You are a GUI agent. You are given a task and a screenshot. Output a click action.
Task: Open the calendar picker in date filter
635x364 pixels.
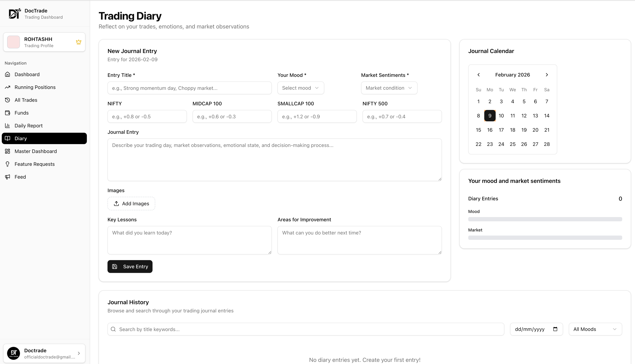pyautogui.click(x=555, y=329)
